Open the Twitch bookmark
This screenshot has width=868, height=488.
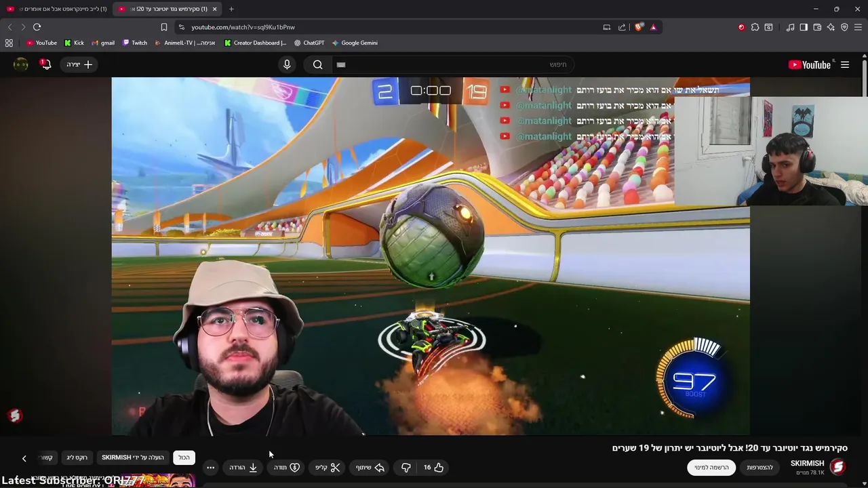(x=135, y=43)
